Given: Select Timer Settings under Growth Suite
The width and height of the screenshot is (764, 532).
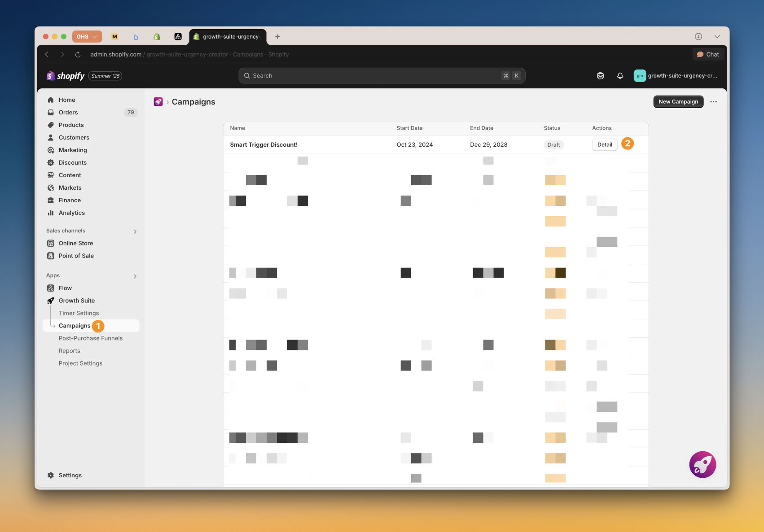Looking at the screenshot, I should point(79,313).
